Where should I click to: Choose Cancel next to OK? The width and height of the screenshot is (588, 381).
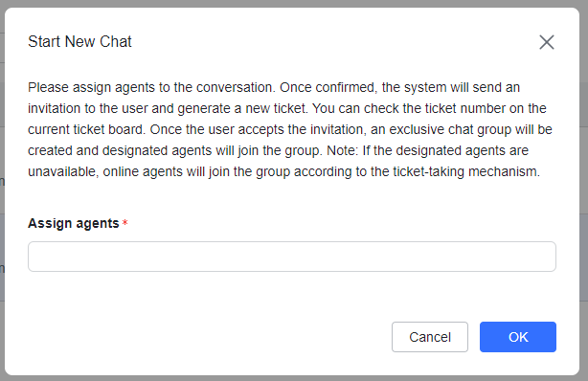coord(430,337)
